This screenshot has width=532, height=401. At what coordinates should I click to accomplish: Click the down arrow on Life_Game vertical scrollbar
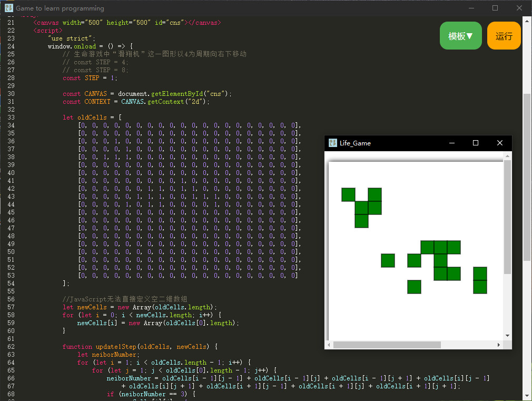click(507, 336)
